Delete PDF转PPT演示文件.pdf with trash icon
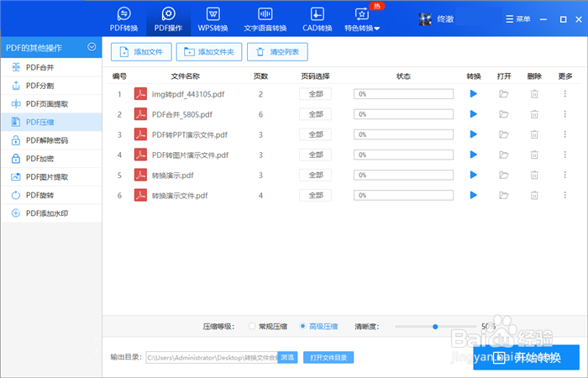This screenshot has width=588, height=378. 534,134
